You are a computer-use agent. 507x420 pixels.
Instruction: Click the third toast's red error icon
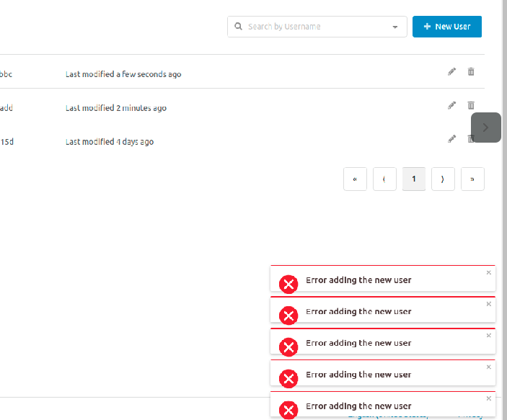(288, 347)
